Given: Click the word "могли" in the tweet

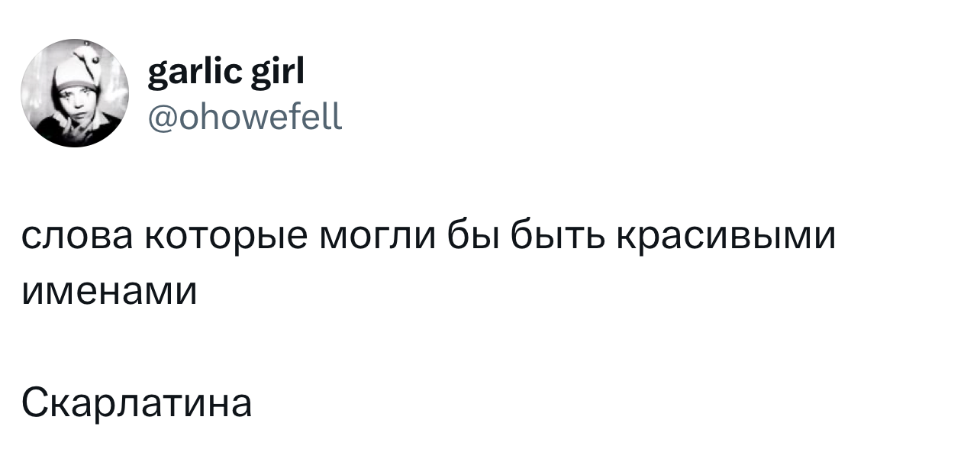Looking at the screenshot, I should [377, 238].
